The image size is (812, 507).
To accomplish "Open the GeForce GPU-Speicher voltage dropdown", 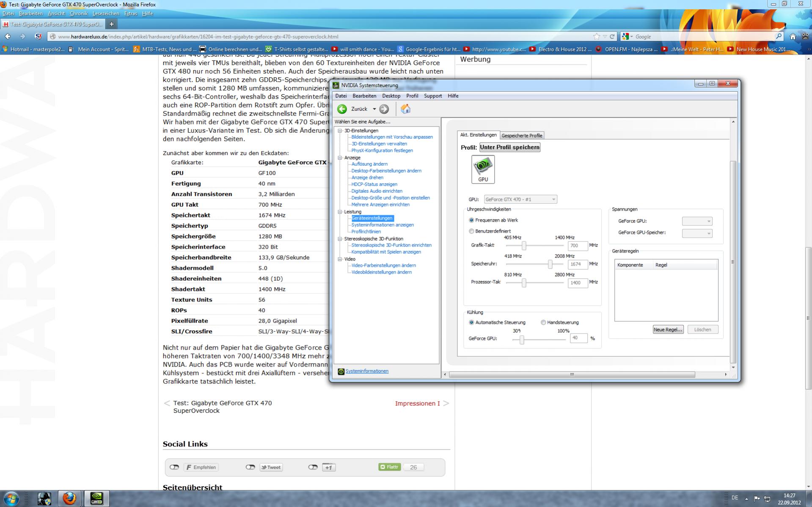I will [x=697, y=233].
